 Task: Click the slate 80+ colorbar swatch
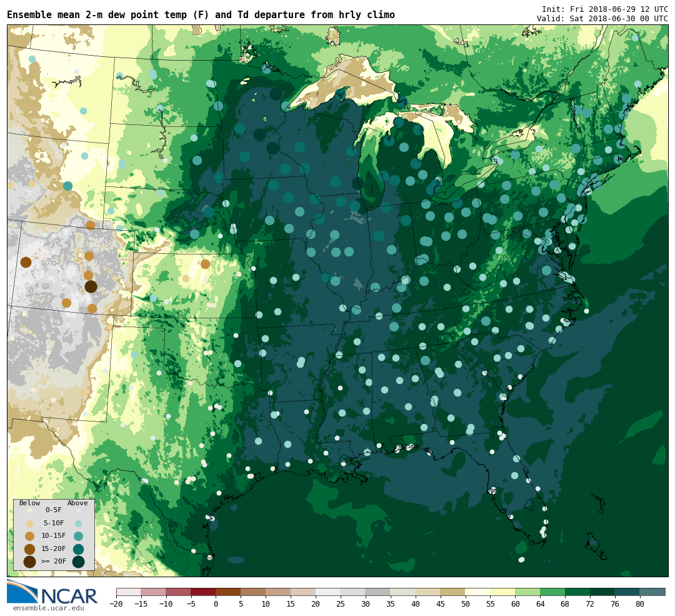(652, 592)
